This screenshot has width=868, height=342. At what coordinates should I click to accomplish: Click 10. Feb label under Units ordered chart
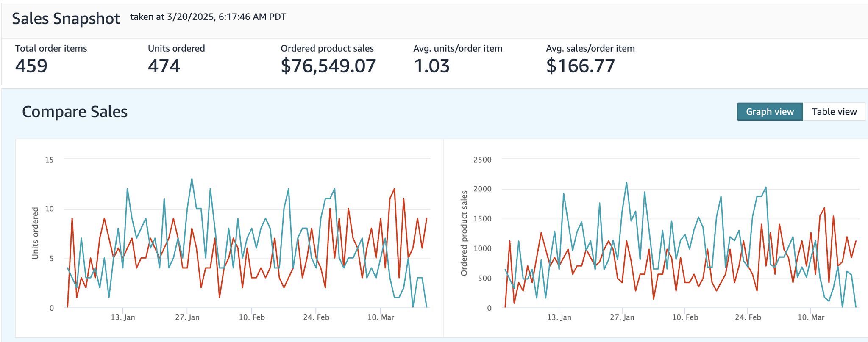tap(252, 317)
